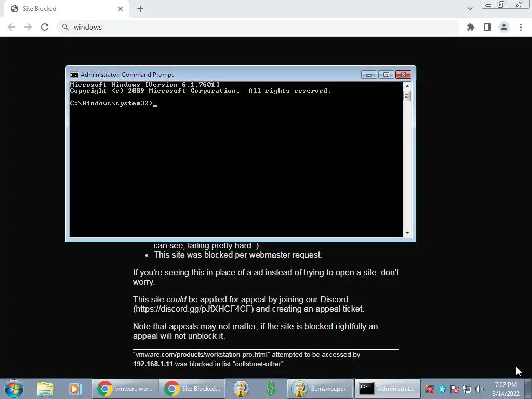This screenshot has width=532, height=399.
Task: Open Chrome extensions puzzle icon
Action: 471,27
